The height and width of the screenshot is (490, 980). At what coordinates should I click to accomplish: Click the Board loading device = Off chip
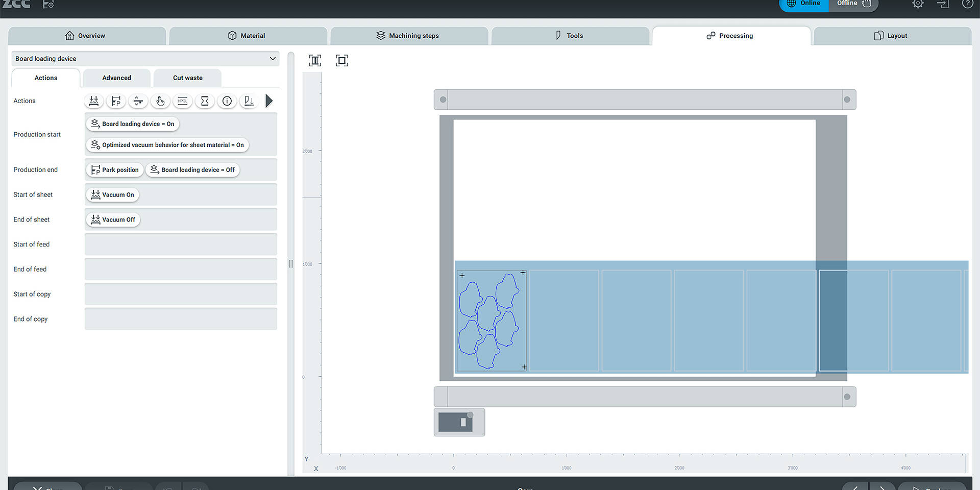(192, 170)
